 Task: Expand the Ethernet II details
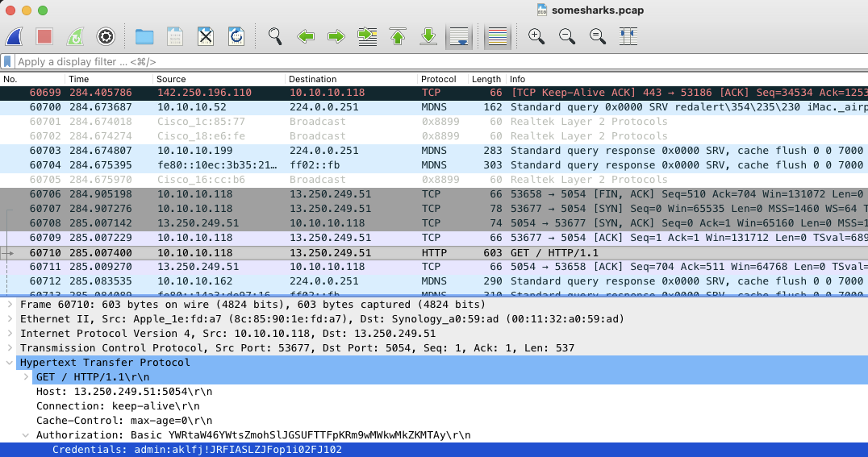click(x=10, y=318)
